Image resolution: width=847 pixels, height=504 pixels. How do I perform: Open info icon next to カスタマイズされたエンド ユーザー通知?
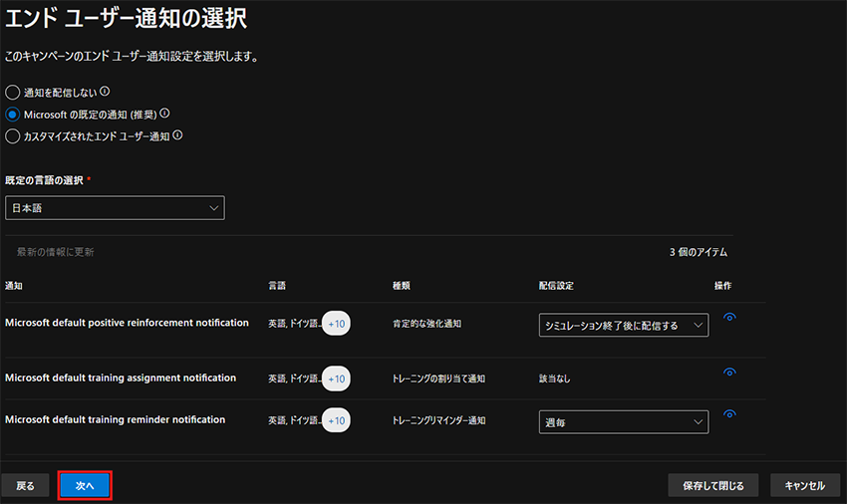tap(177, 135)
